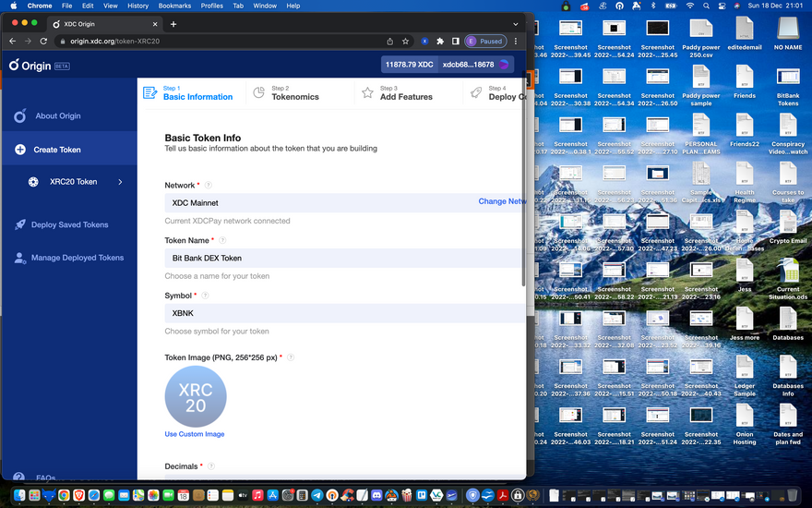
Task: Click the Manage Deployed Tokens icon
Action: point(20,258)
